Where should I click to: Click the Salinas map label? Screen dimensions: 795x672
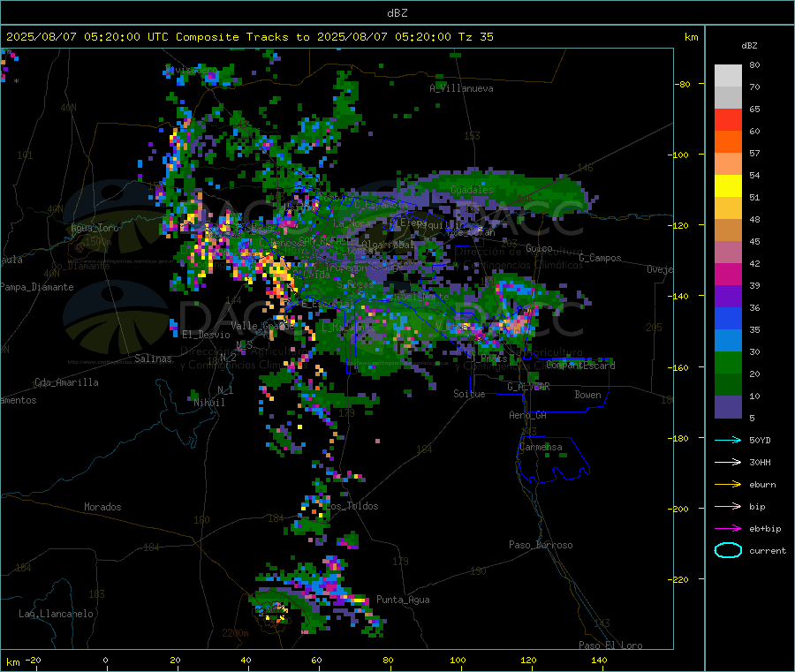point(153,359)
